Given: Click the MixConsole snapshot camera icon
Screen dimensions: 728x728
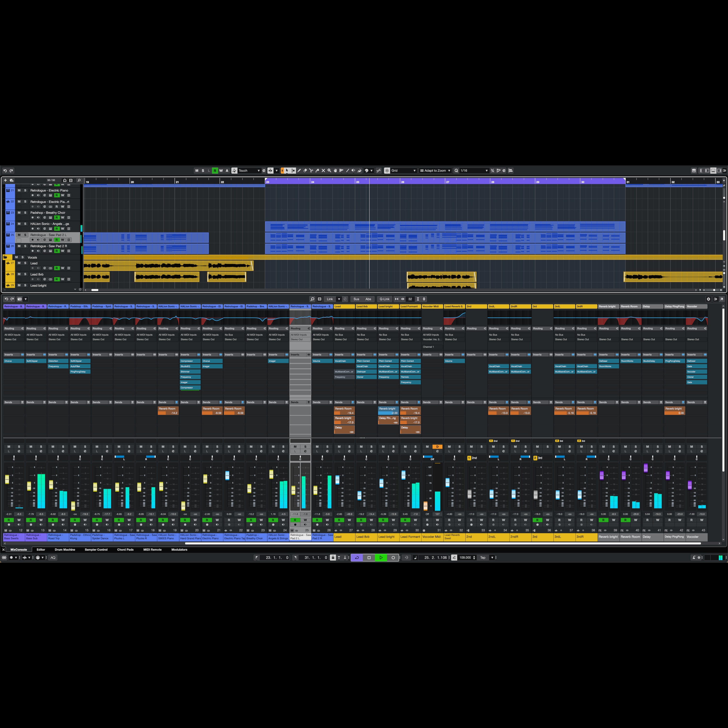Looking at the screenshot, I should 20,299.
